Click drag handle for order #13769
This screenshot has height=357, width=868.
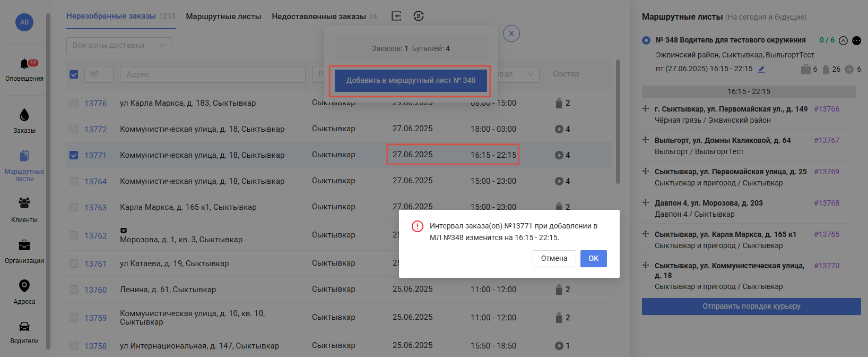click(x=646, y=171)
